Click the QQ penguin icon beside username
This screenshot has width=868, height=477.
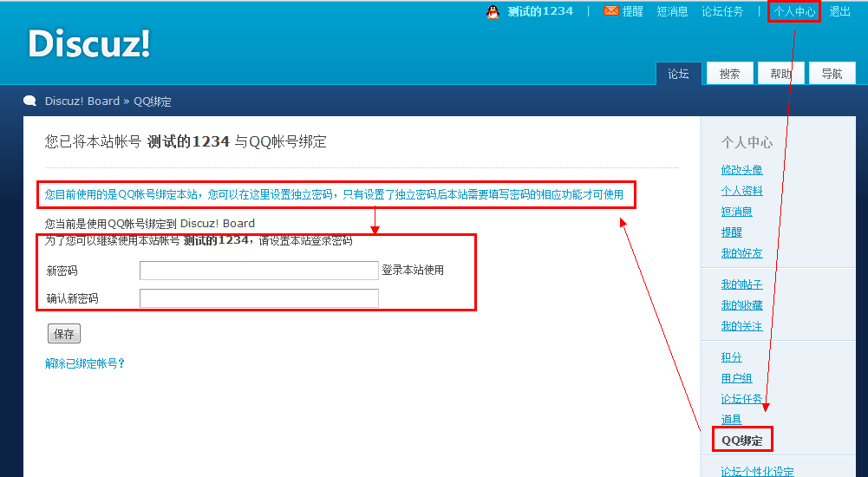click(x=493, y=11)
